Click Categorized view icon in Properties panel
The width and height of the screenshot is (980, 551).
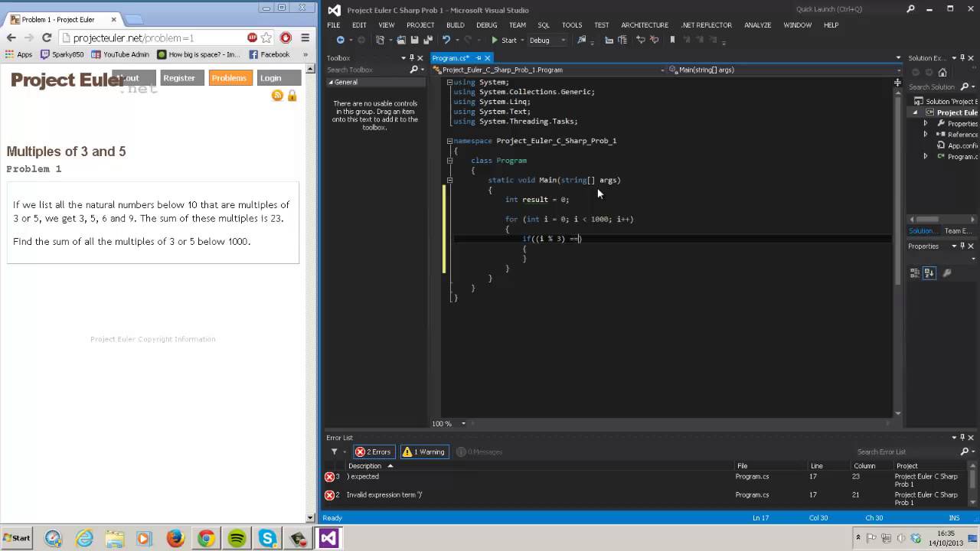[x=914, y=272]
